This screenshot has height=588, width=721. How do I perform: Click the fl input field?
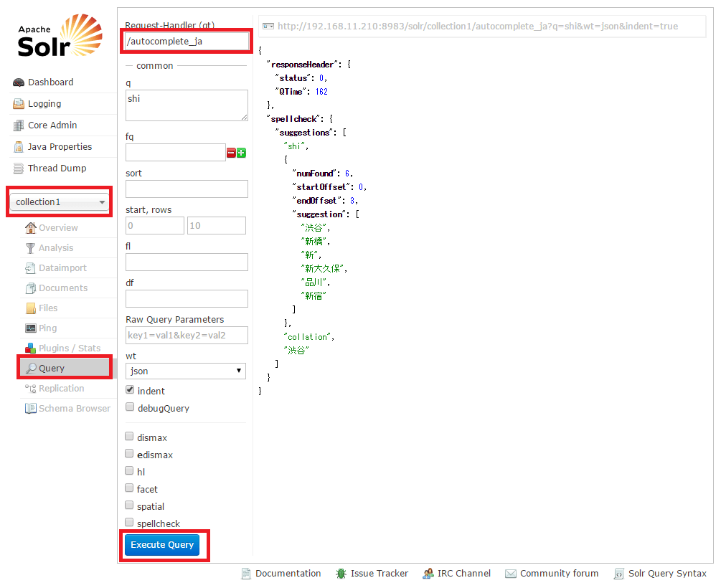[x=187, y=262]
